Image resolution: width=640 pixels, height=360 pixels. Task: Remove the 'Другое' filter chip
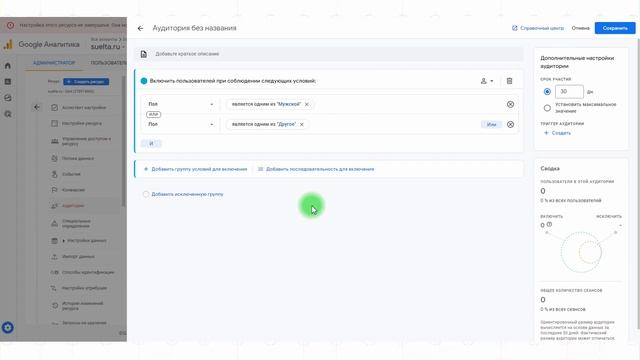302,124
